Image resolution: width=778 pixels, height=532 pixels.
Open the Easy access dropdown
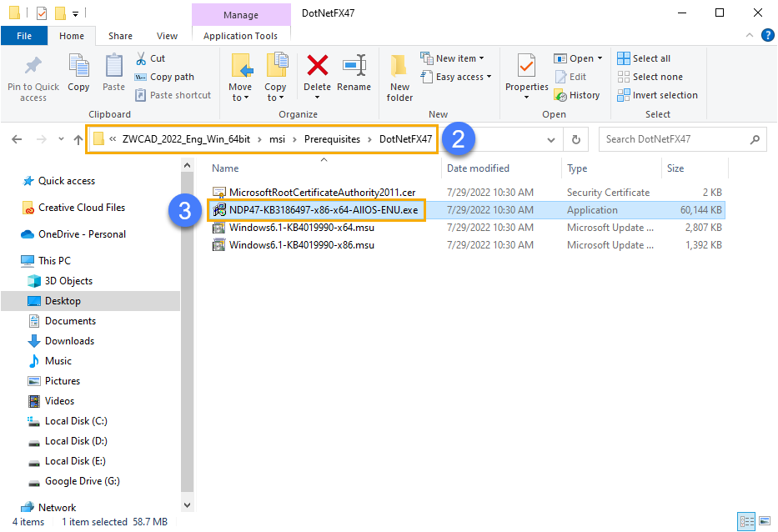[456, 77]
